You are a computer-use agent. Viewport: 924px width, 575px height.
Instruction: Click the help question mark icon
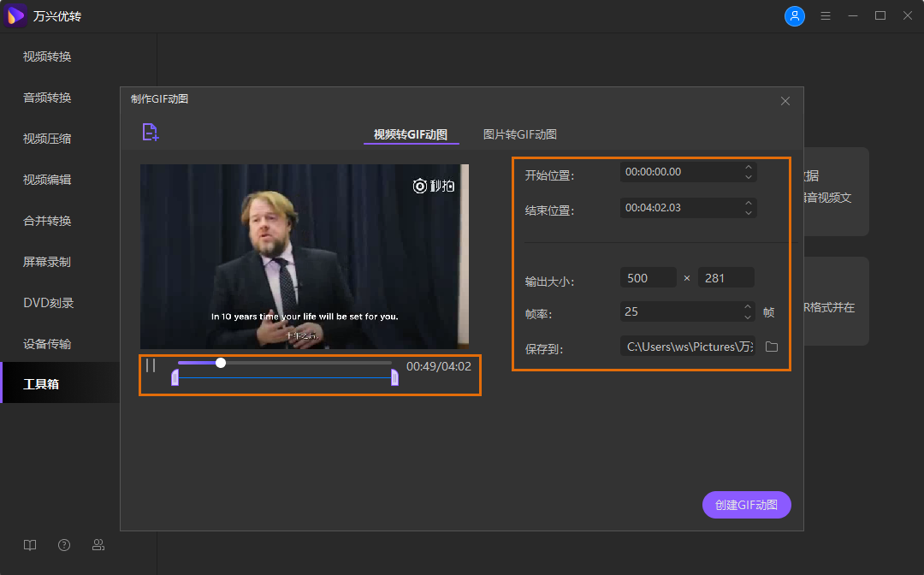64,545
